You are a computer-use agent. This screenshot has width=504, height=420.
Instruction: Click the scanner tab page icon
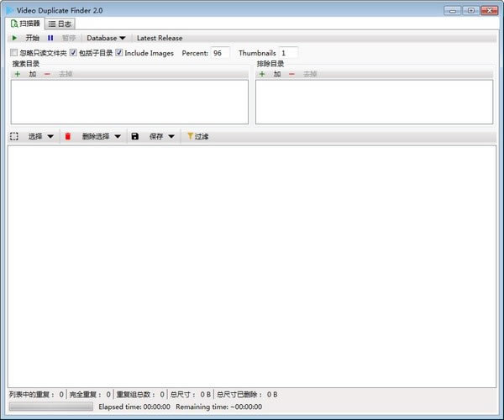14,24
